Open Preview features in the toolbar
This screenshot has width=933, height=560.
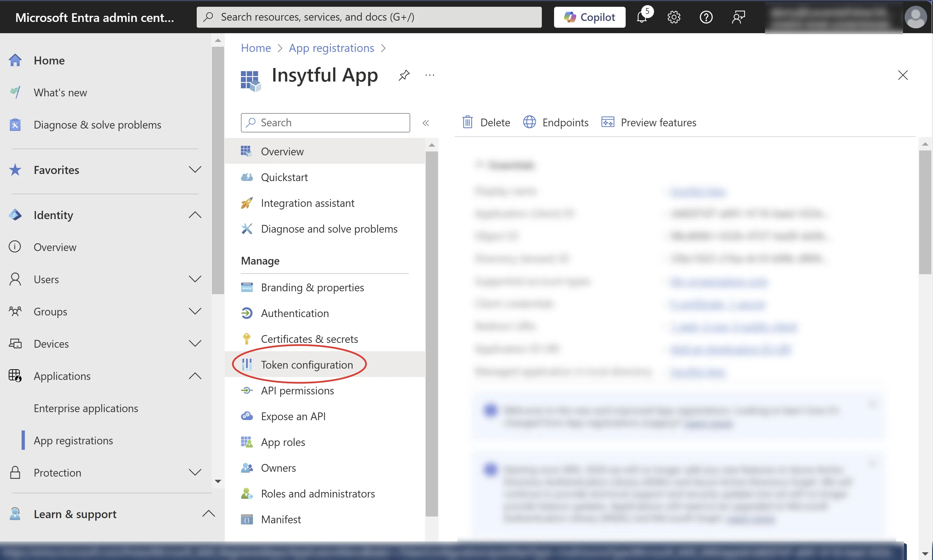(x=649, y=122)
